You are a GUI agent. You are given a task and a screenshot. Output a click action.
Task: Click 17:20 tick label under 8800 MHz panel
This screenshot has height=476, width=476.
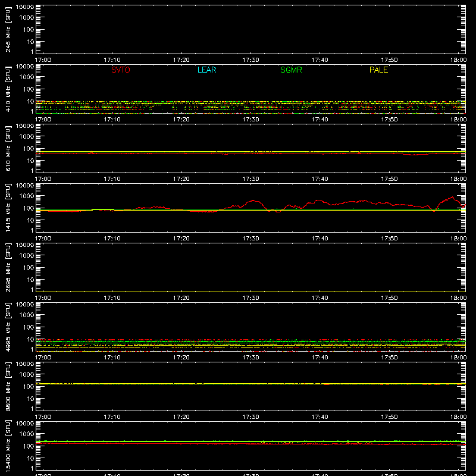[x=181, y=417]
